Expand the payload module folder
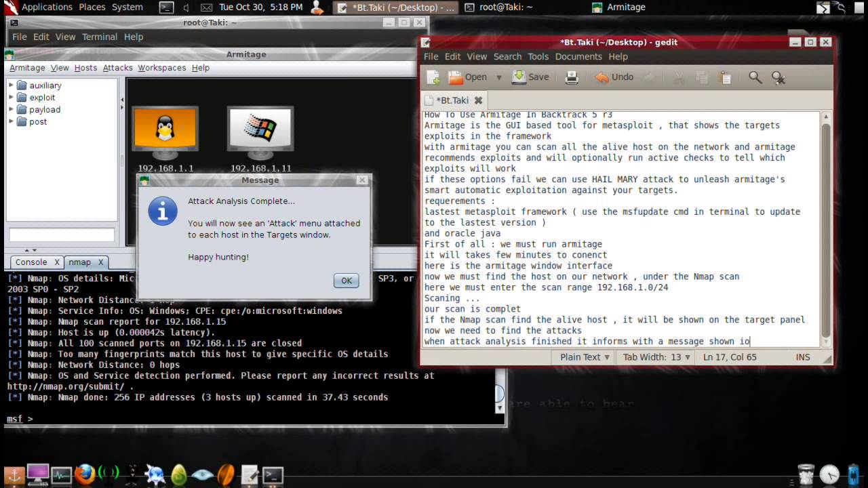Screen dimensions: 868x488 pos(12,110)
